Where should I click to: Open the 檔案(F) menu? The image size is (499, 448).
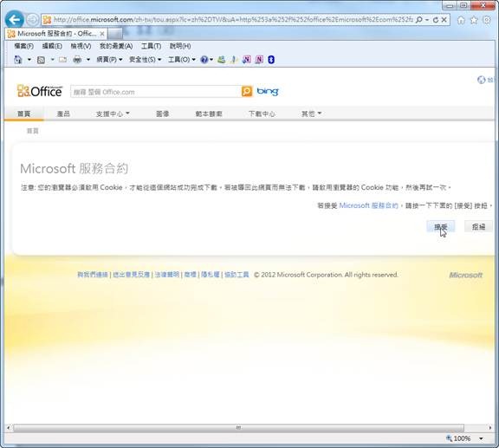[24, 46]
